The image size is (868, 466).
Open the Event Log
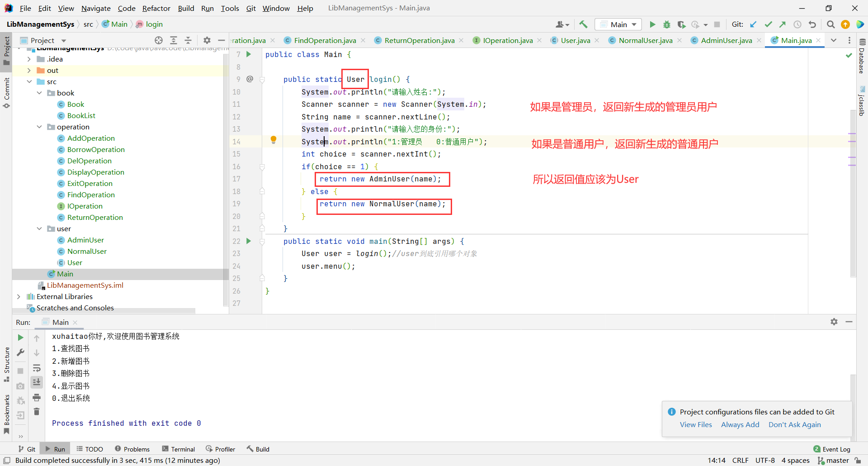[832, 449]
